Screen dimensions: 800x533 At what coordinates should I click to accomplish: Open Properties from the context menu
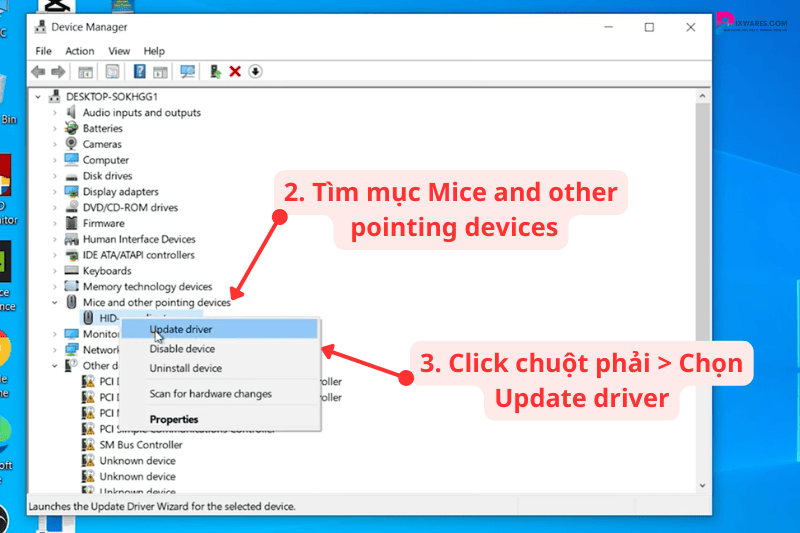pos(174,419)
